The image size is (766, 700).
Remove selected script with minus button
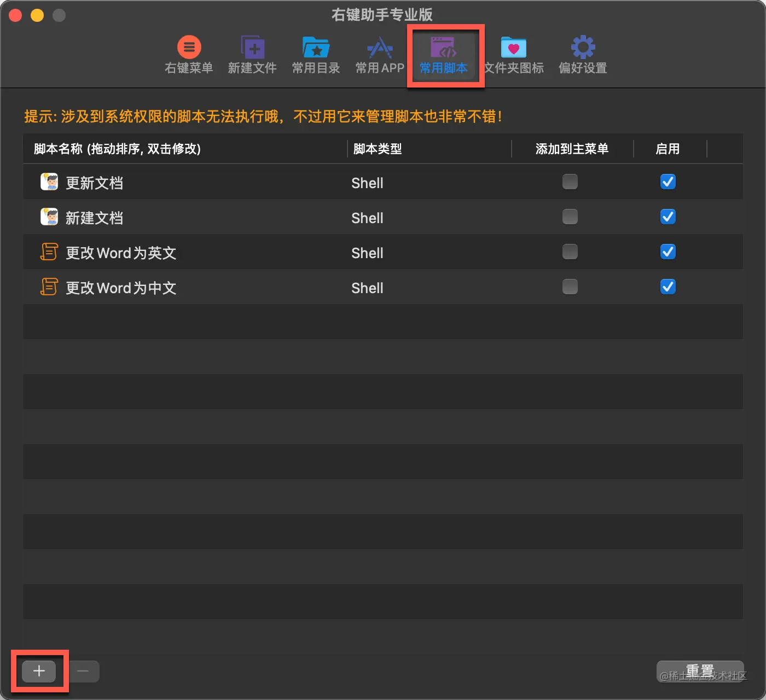click(83, 671)
